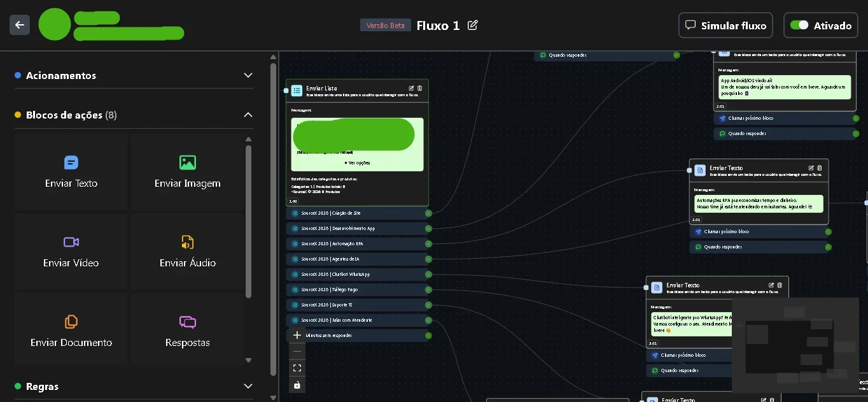The image size is (868, 402).
Task: Select option Suporte TI
Action: click(358, 305)
